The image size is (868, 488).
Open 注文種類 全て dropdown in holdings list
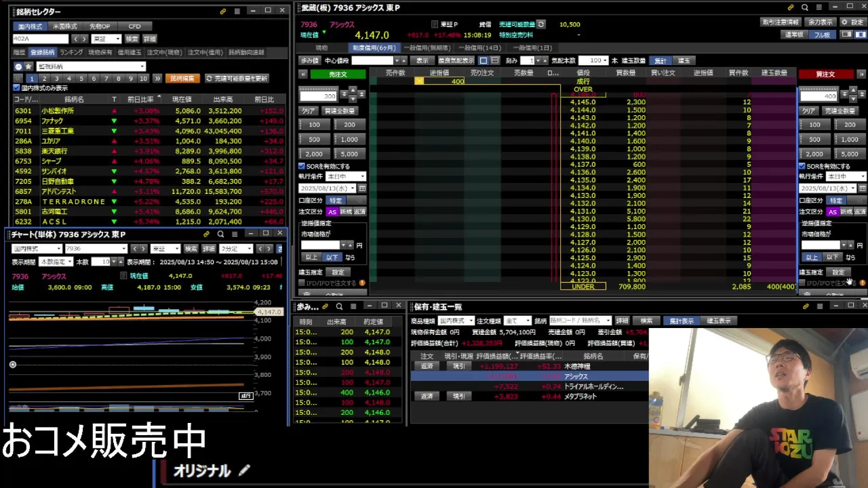click(518, 321)
